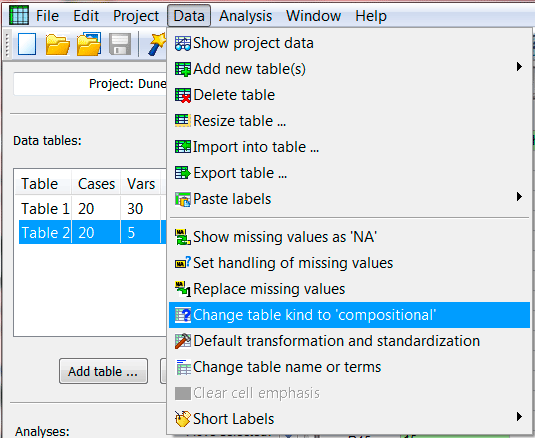The width and height of the screenshot is (535, 438).
Task: Open the Analysis menu
Action: pyautogui.click(x=245, y=16)
